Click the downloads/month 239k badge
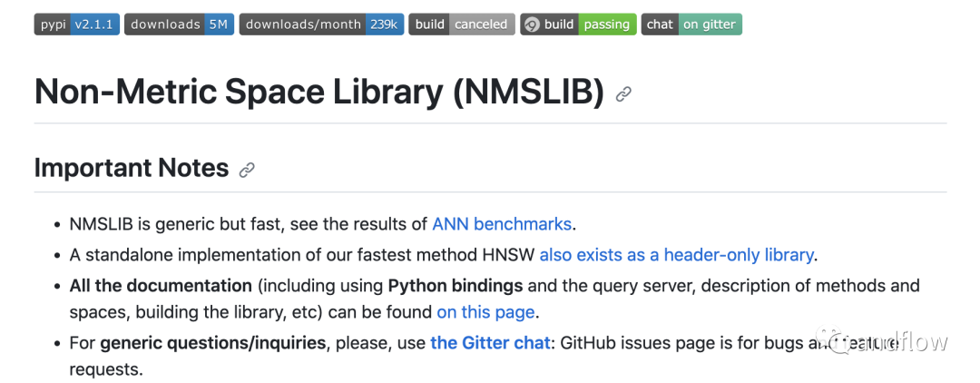The height and width of the screenshot is (383, 980). 321,25
